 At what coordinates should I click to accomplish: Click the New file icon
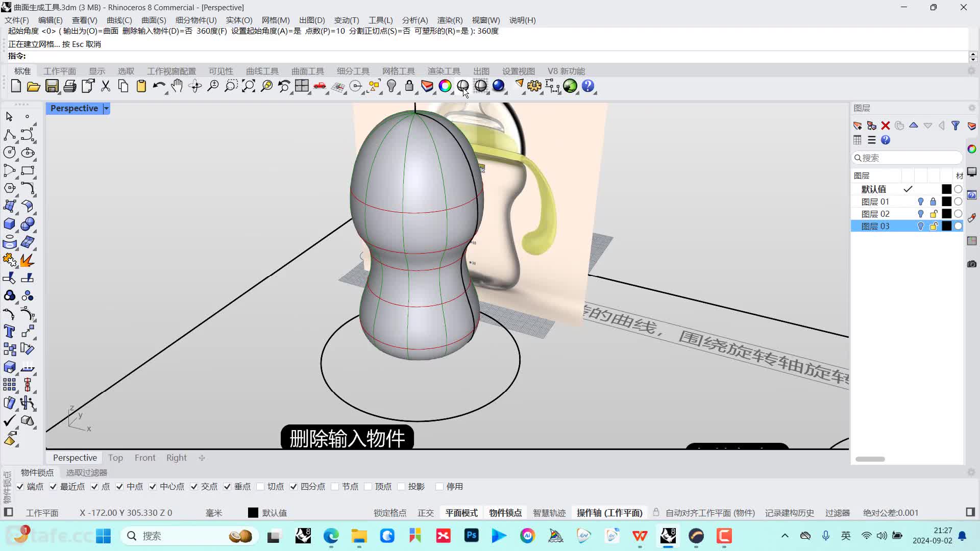pos(16,86)
